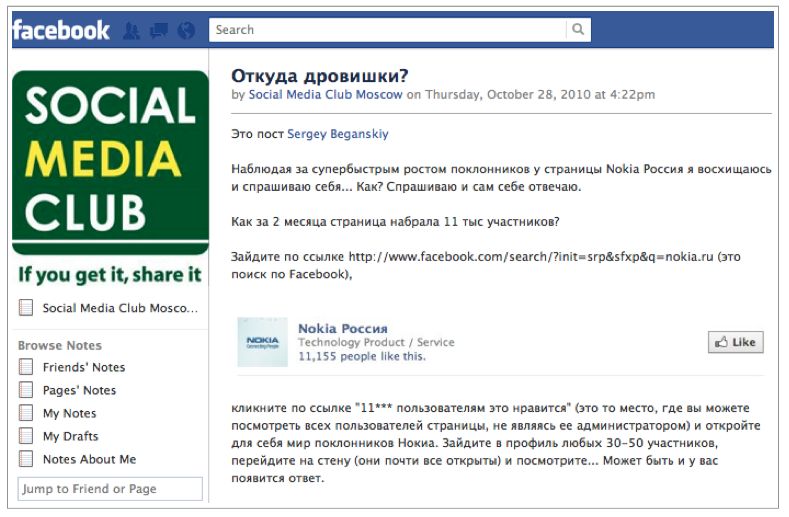Open messages icon in header
Image resolution: width=789 pixels, height=517 pixels.
click(x=159, y=31)
